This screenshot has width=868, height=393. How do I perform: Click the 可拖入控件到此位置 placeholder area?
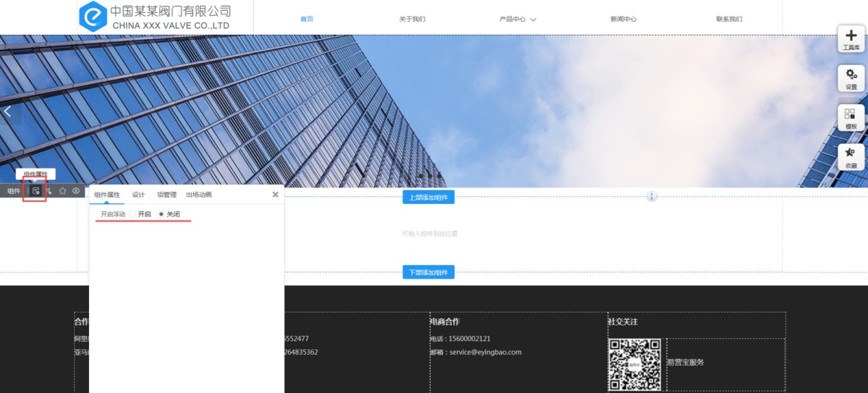click(430, 234)
